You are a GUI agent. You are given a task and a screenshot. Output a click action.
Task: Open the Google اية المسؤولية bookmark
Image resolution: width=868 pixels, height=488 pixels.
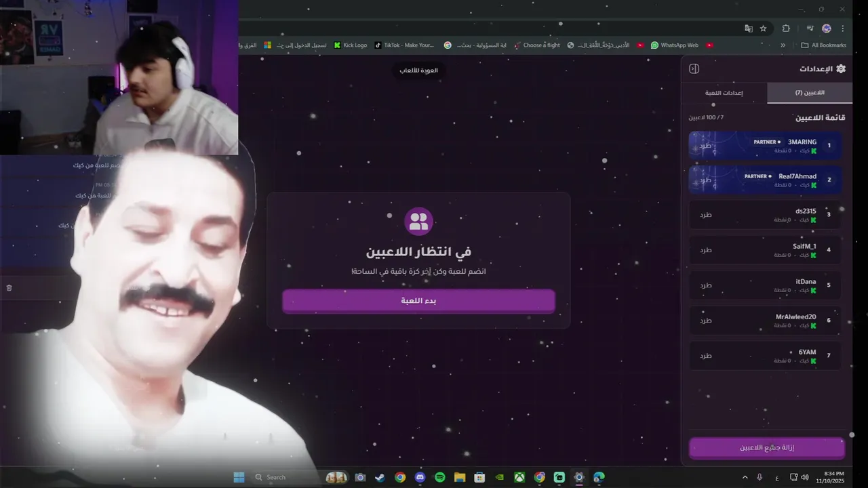pyautogui.click(x=475, y=45)
